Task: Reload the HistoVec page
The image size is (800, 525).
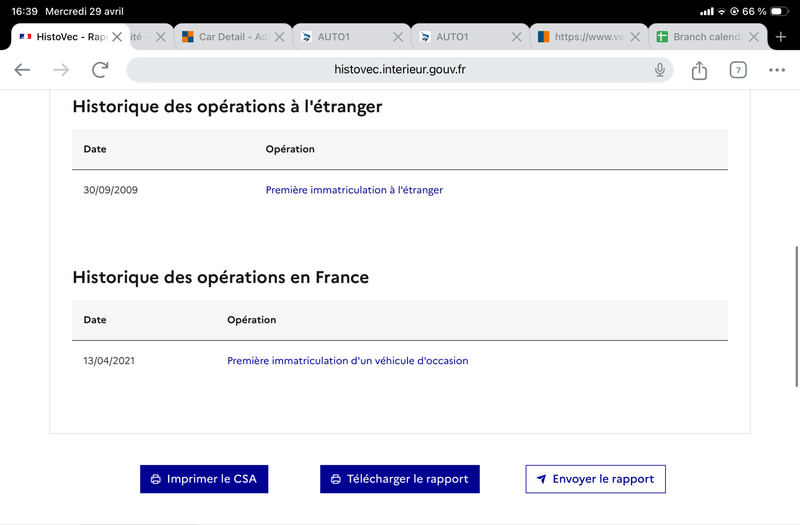Action: [100, 70]
